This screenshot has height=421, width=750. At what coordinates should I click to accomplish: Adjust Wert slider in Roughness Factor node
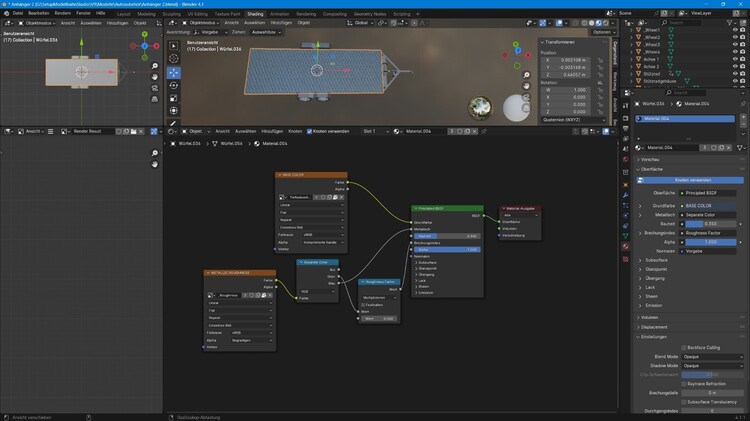pos(379,318)
